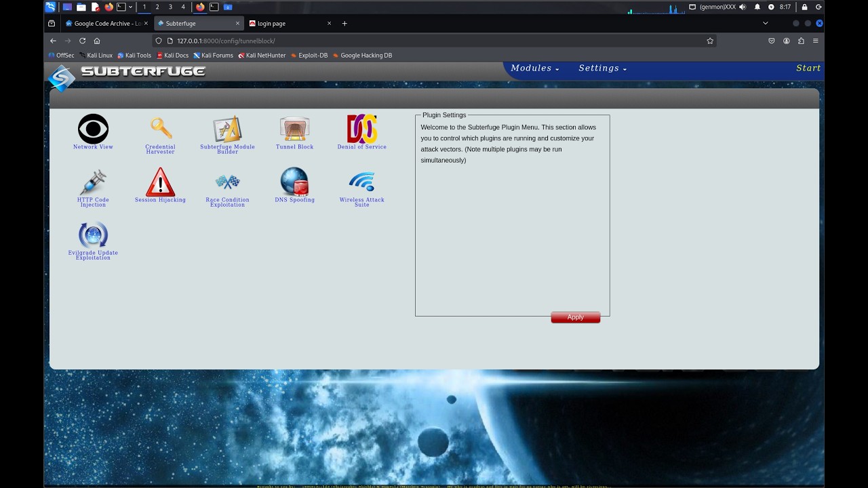This screenshot has width=868, height=488.
Task: Open the file manager launcher in panel
Action: (x=81, y=7)
